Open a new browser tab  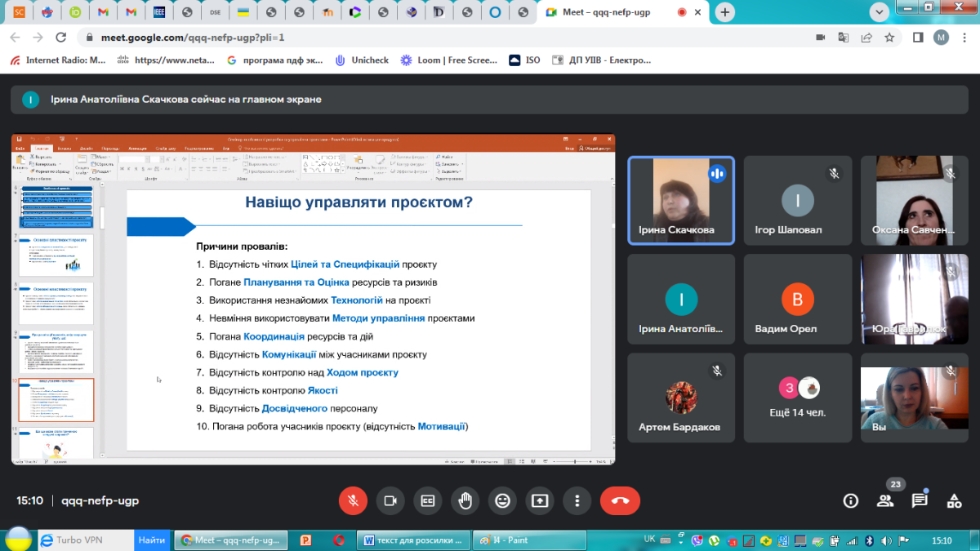(724, 12)
